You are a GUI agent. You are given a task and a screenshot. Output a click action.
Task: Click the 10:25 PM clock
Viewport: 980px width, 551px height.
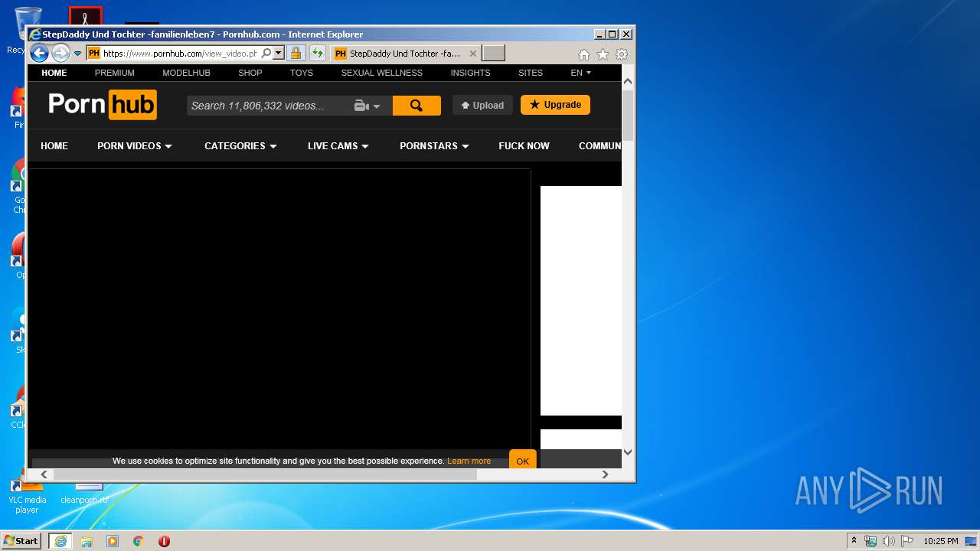940,541
